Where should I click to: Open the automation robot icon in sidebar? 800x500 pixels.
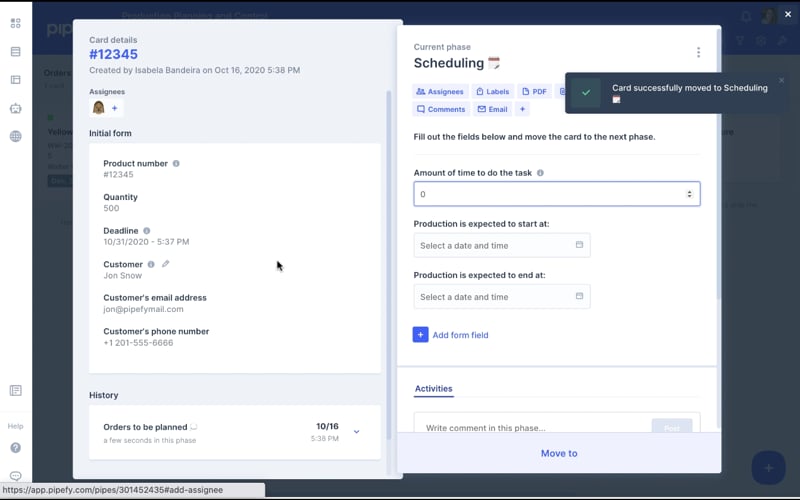[x=15, y=108]
